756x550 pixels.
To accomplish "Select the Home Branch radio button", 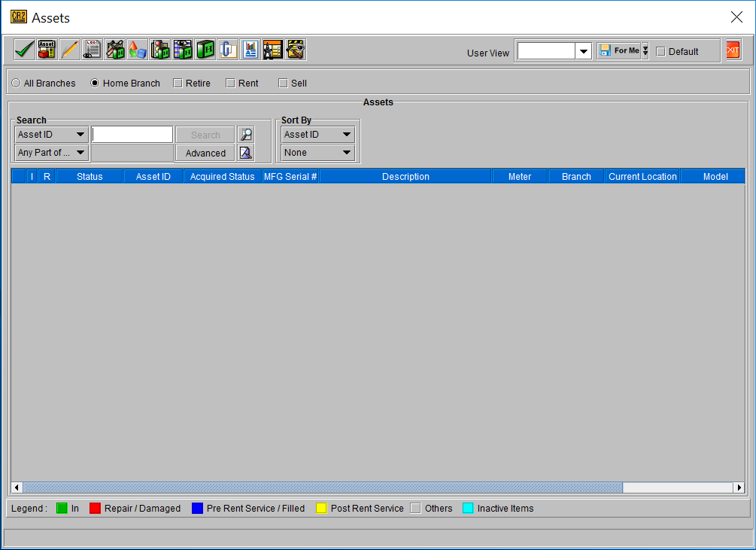I will pos(95,83).
